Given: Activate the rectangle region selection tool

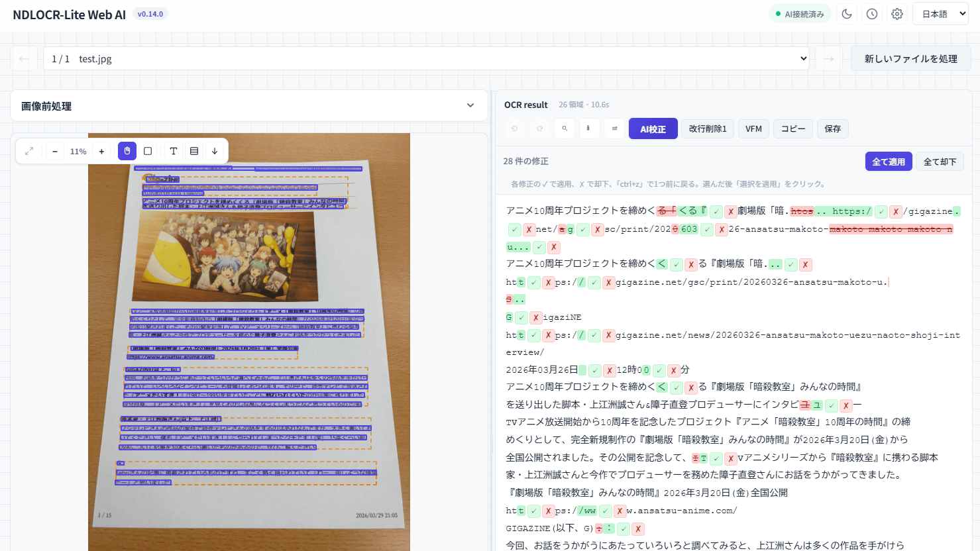Looking at the screenshot, I should [147, 151].
